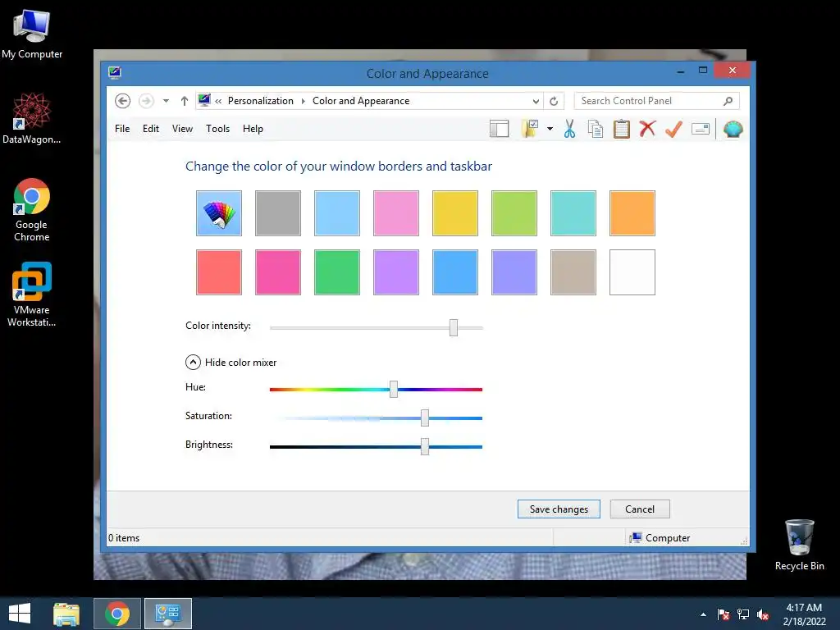Click the muted speaker tray icon
Screen dimensions: 840x630
pyautogui.click(x=763, y=614)
